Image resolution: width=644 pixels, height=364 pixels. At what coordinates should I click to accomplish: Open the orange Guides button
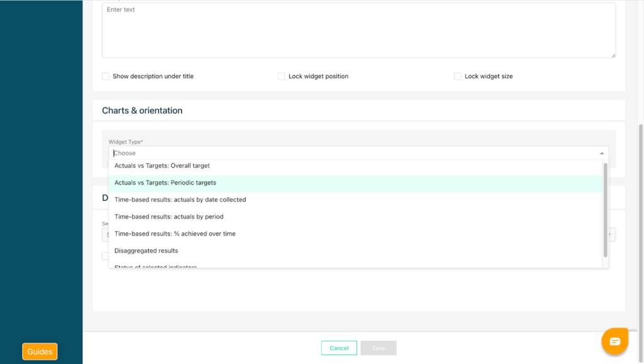[x=40, y=351]
